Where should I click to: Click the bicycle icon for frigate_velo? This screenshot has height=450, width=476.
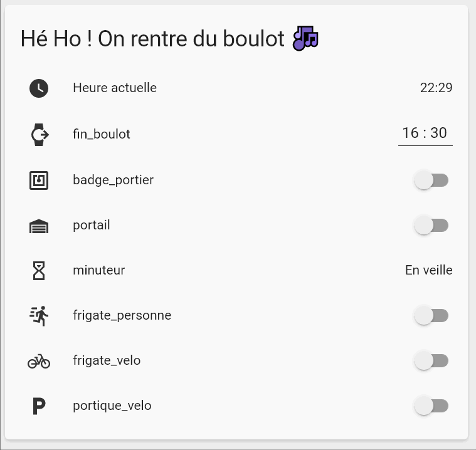pos(39,361)
